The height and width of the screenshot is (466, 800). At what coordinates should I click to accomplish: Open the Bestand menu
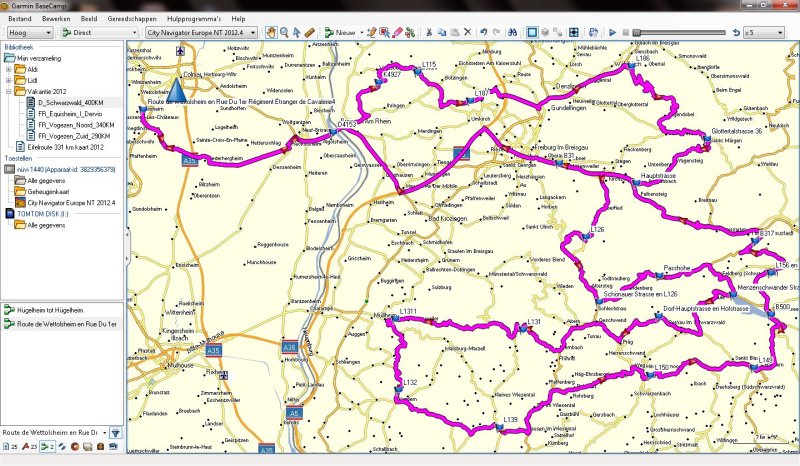[20, 19]
